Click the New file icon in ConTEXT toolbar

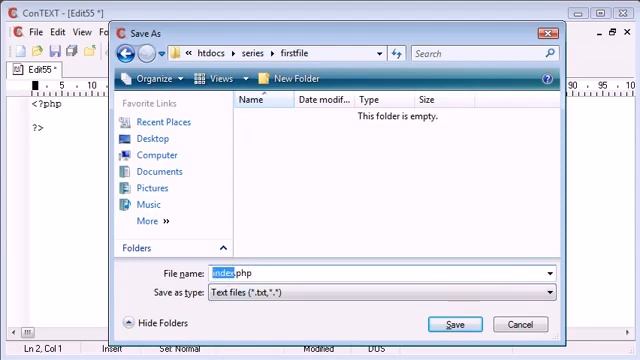[x=20, y=51]
